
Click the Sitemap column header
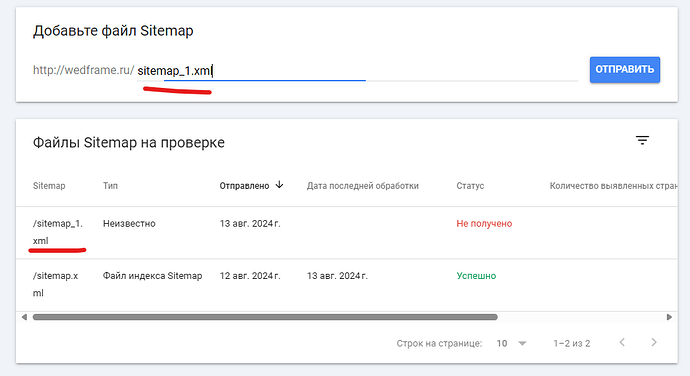point(49,186)
